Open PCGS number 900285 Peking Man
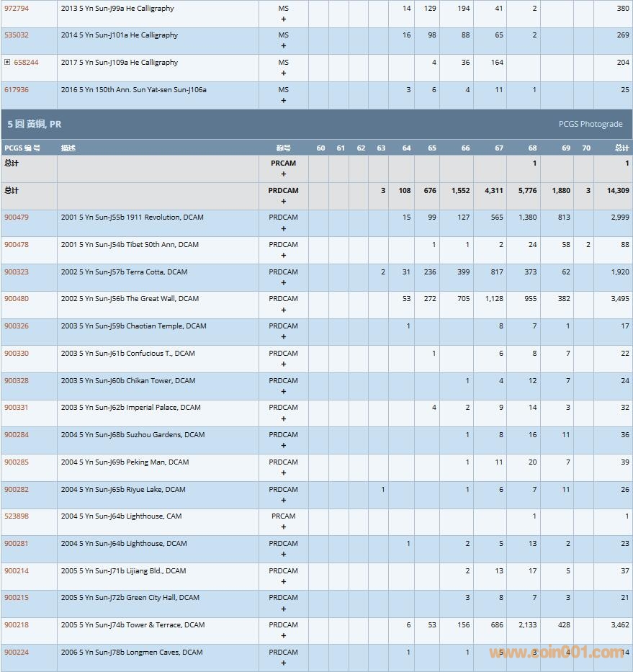 (17, 462)
